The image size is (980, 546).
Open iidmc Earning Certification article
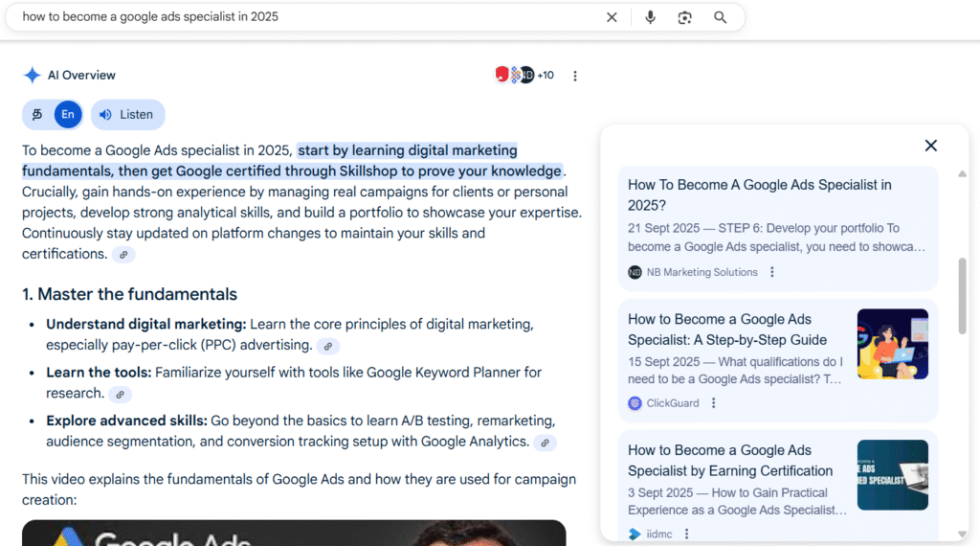(729, 461)
